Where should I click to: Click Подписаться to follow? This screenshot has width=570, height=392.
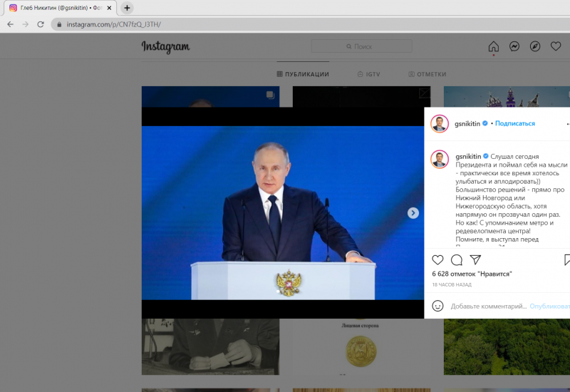[514, 123]
